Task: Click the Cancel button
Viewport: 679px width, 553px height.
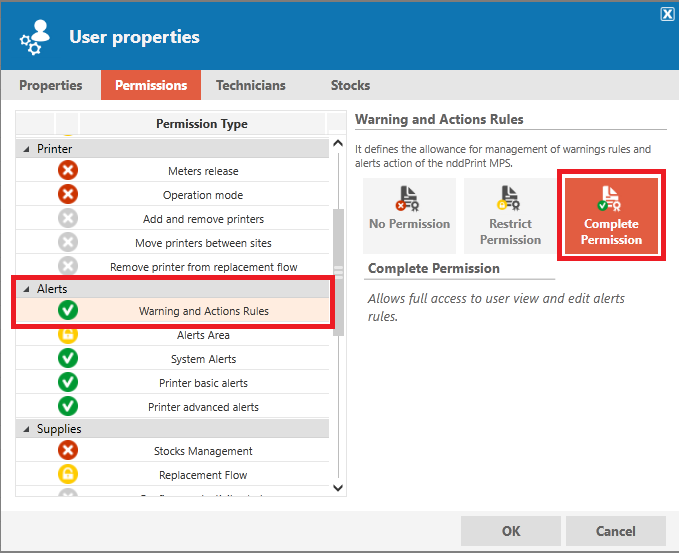Action: (x=615, y=531)
